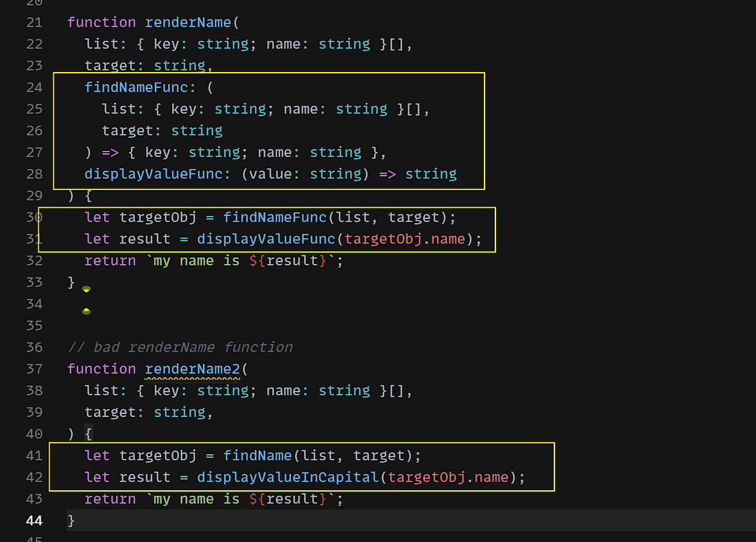Click line number 40 in the gutter
Viewport: 756px width, 542px height.
click(35, 434)
